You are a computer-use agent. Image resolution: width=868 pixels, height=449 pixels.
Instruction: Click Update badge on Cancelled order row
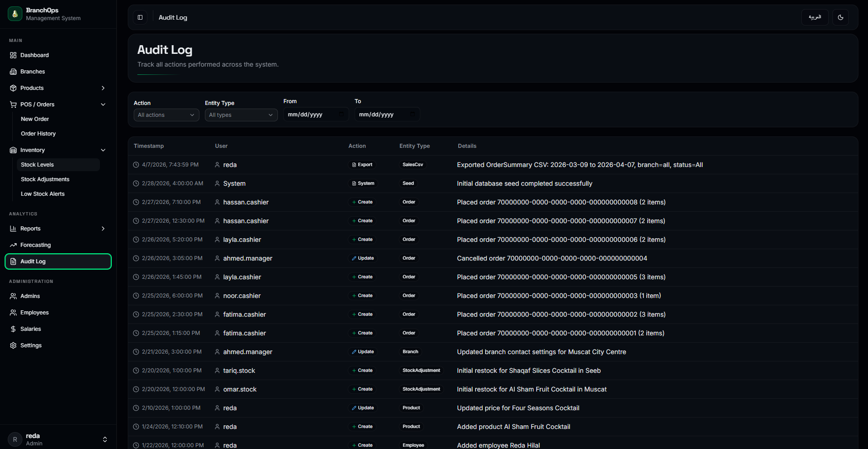click(363, 258)
